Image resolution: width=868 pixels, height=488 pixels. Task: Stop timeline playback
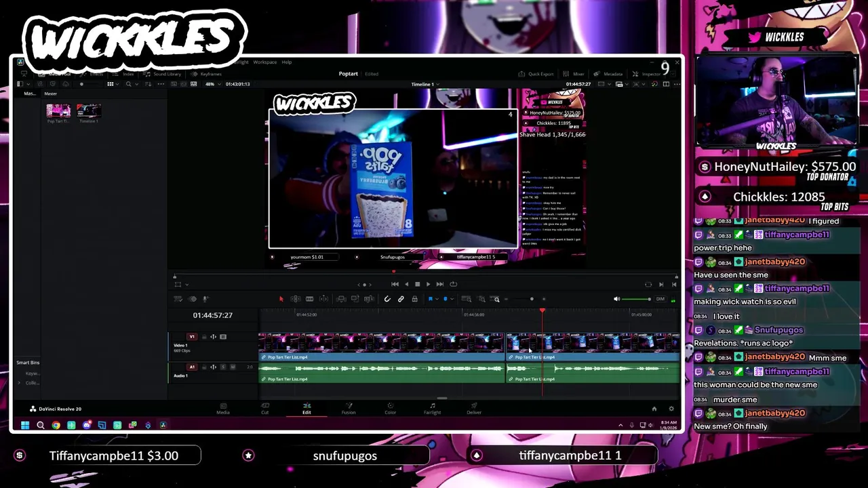click(x=417, y=284)
